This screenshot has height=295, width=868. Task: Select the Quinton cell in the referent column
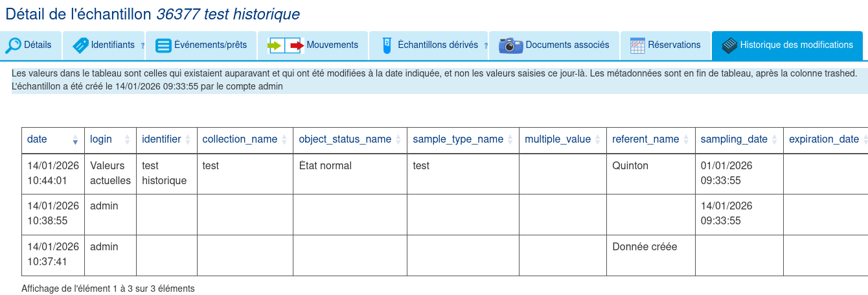coord(630,166)
